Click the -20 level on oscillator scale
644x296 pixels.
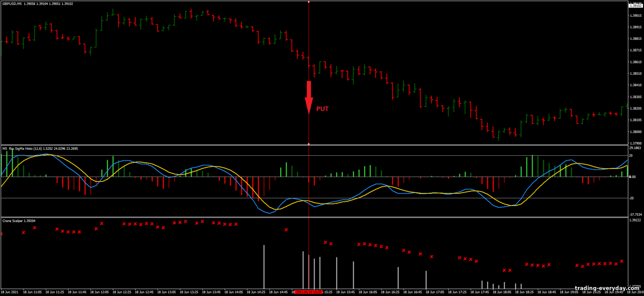tap(631, 198)
